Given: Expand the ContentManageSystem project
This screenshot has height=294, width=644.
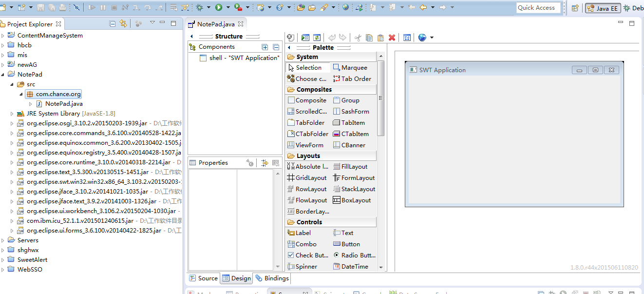Looking at the screenshot, I should 3,36.
